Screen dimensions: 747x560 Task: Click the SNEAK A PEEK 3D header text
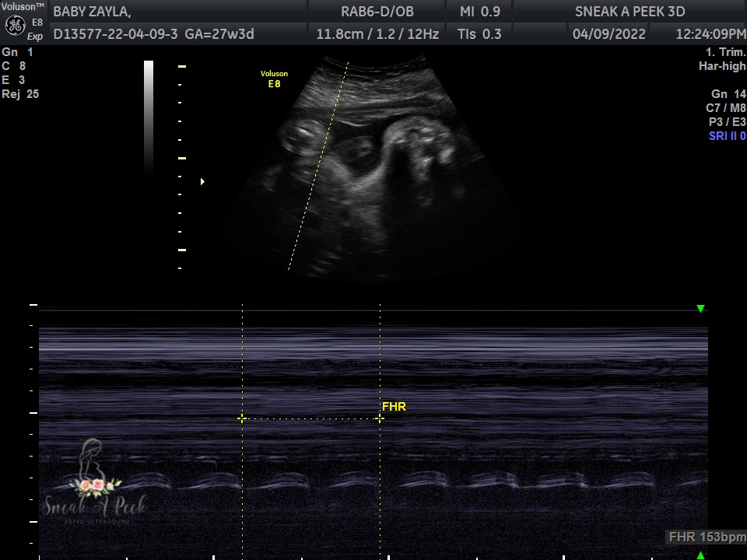630,12
